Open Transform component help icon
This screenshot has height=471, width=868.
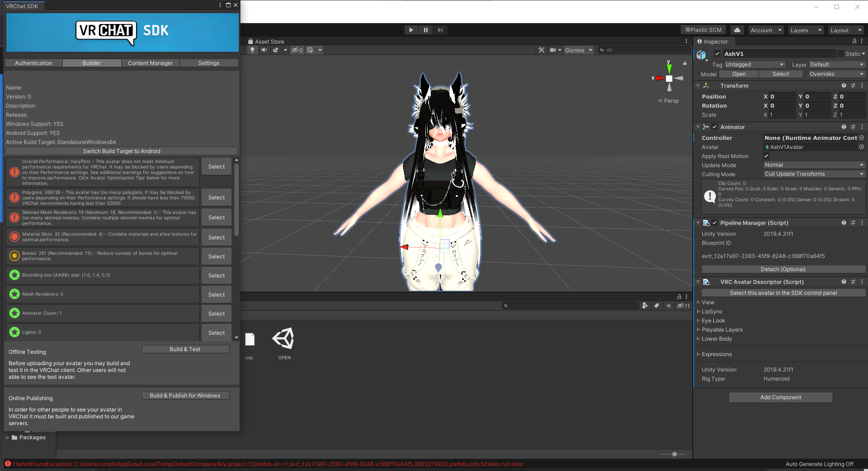point(844,85)
